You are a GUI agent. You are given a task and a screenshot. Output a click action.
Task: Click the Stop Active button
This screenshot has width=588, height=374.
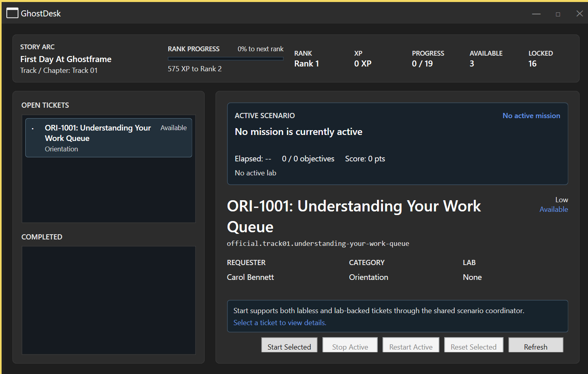tap(350, 345)
